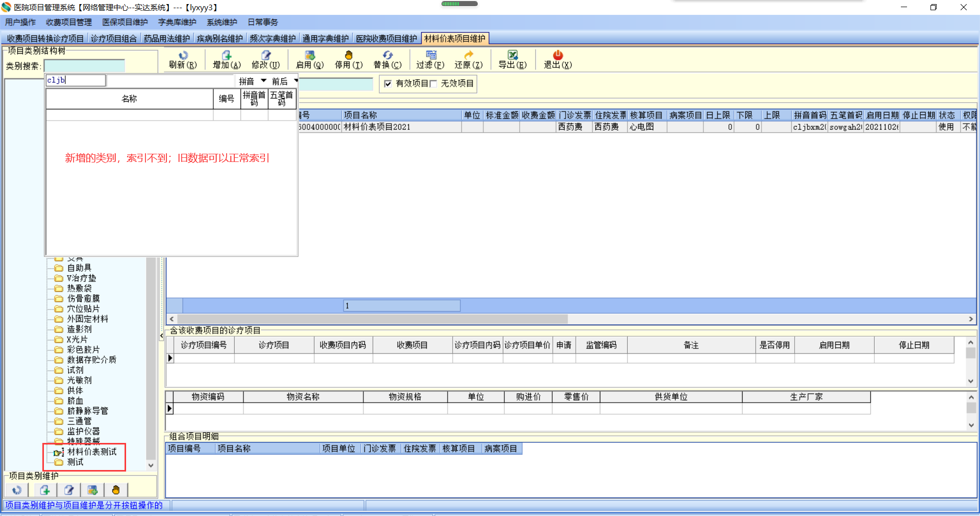Click the folder icon beside 造影剂
Screen dimensions: 980x516
click(x=59, y=329)
